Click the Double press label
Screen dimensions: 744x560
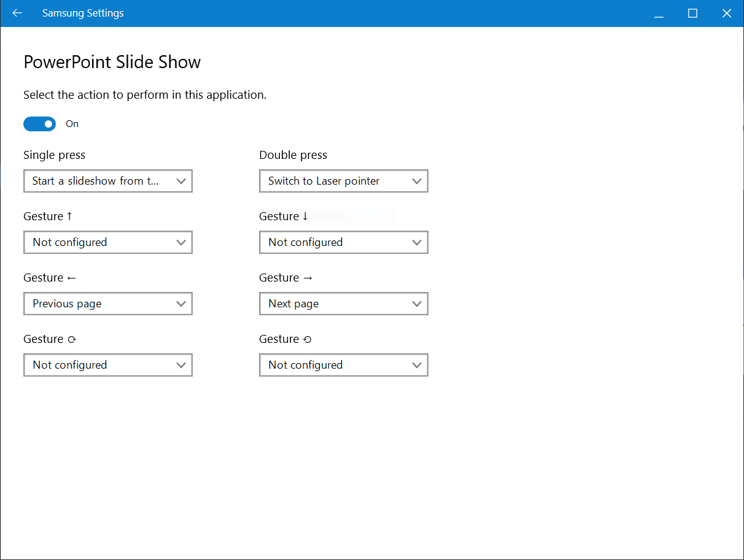(x=293, y=155)
